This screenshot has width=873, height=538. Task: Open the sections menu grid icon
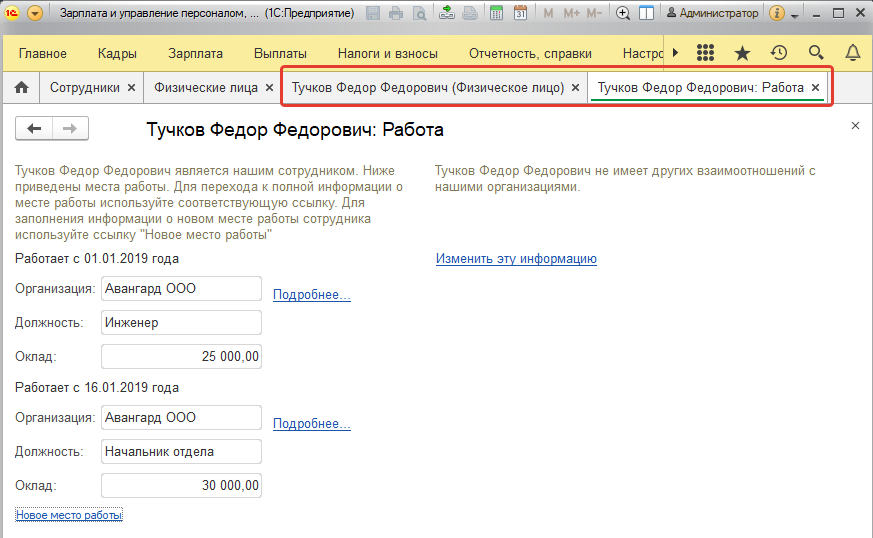[x=705, y=53]
